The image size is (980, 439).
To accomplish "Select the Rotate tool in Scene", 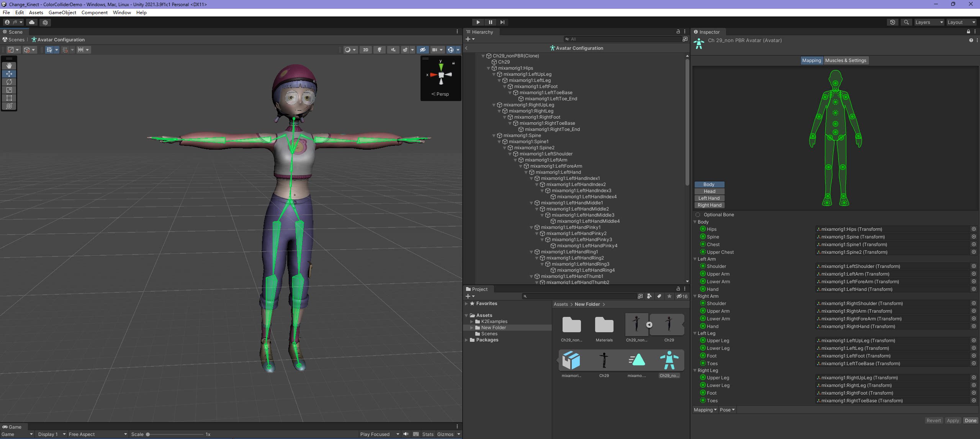I will click(x=9, y=82).
